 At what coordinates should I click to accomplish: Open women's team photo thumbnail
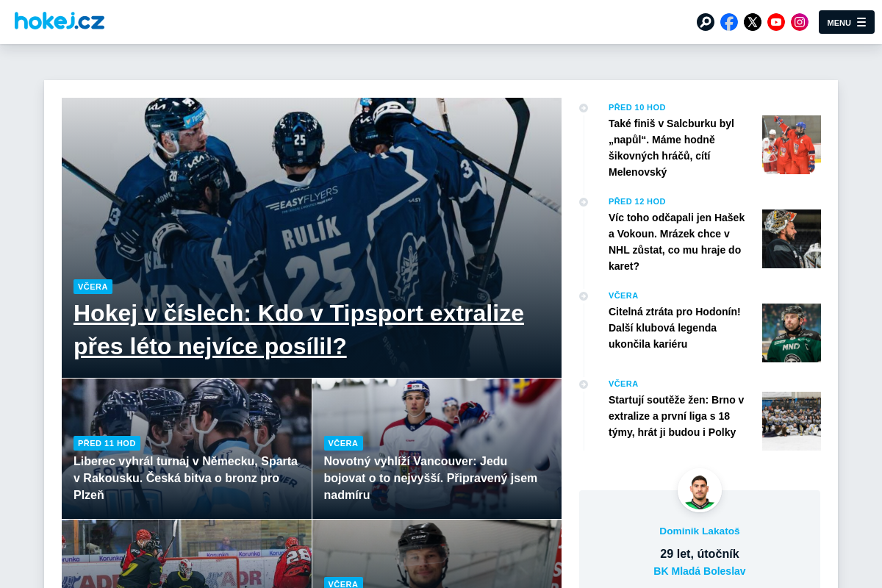[x=792, y=421]
